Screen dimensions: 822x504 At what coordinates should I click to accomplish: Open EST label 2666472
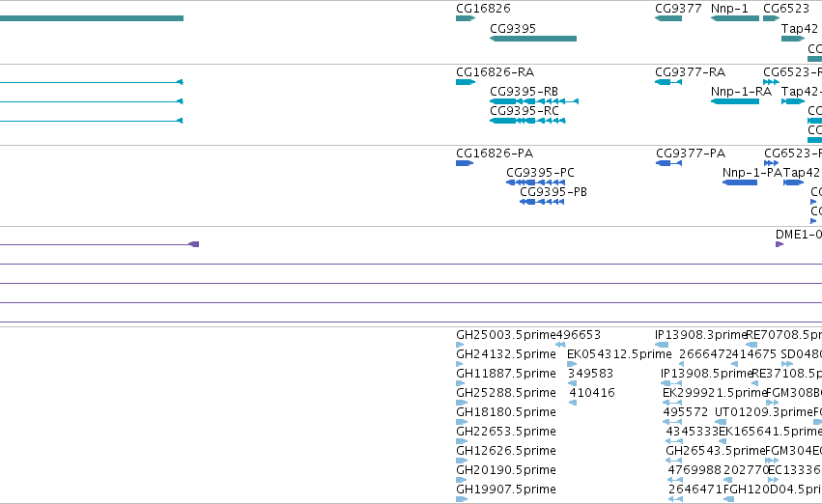(706, 354)
